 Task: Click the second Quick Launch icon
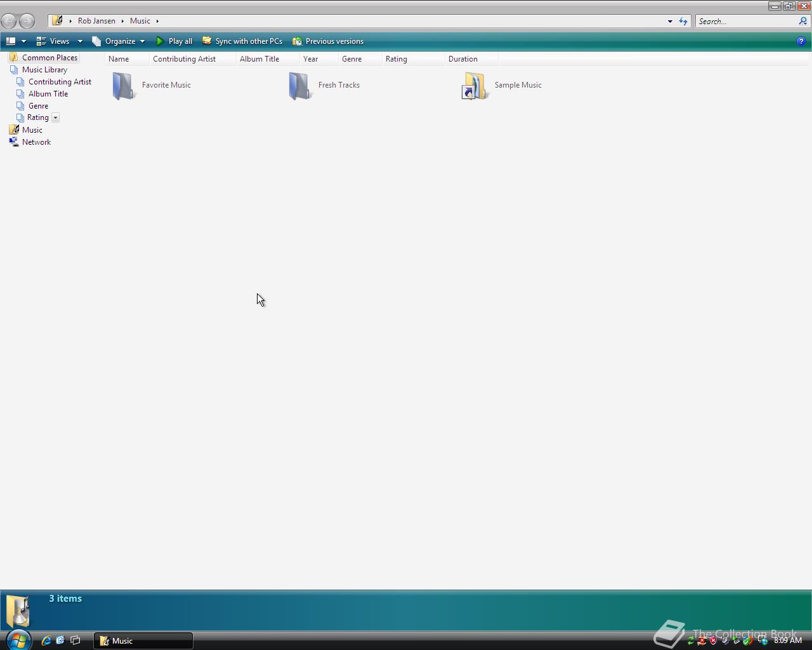[60, 640]
